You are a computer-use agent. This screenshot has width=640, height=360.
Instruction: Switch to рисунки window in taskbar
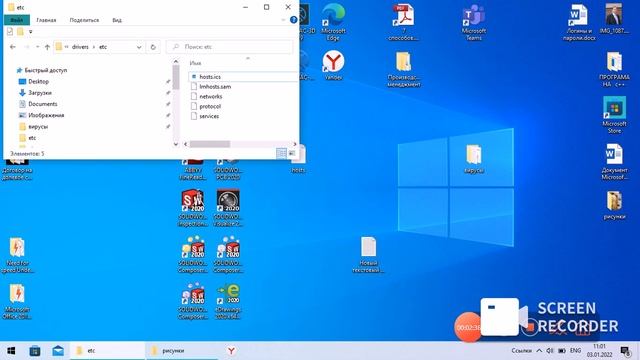point(181,351)
